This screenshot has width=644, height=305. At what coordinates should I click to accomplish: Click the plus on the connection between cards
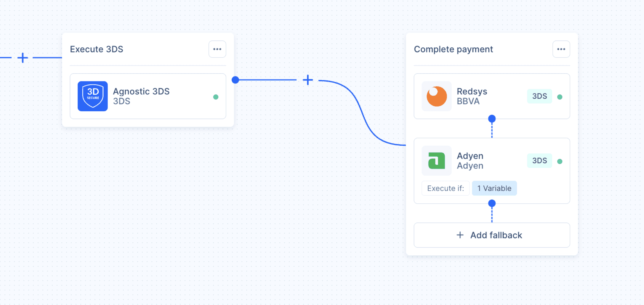point(307,80)
